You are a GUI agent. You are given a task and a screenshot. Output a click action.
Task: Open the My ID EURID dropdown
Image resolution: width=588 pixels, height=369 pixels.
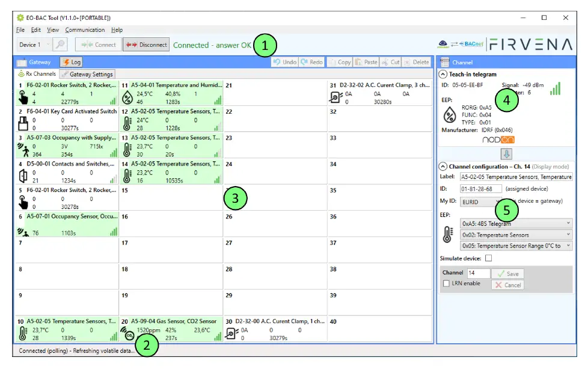point(475,202)
